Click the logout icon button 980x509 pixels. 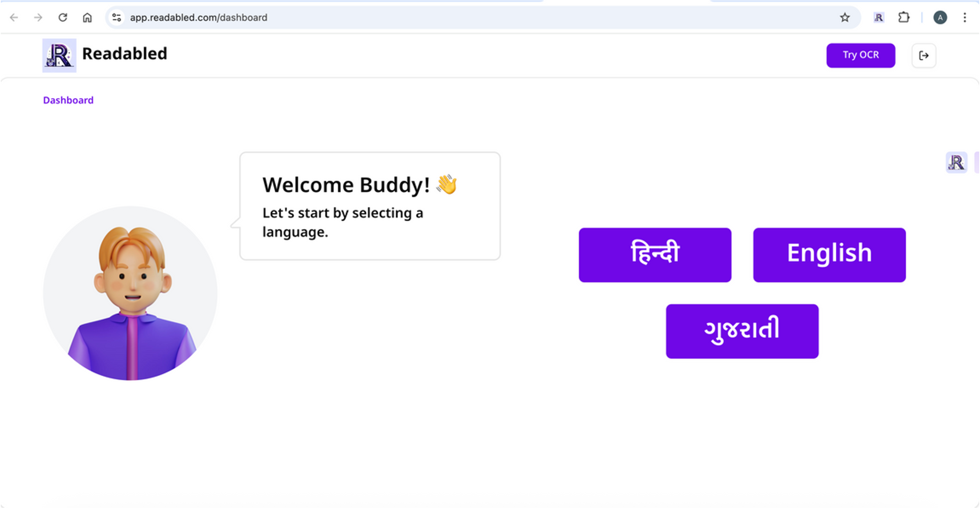(924, 55)
